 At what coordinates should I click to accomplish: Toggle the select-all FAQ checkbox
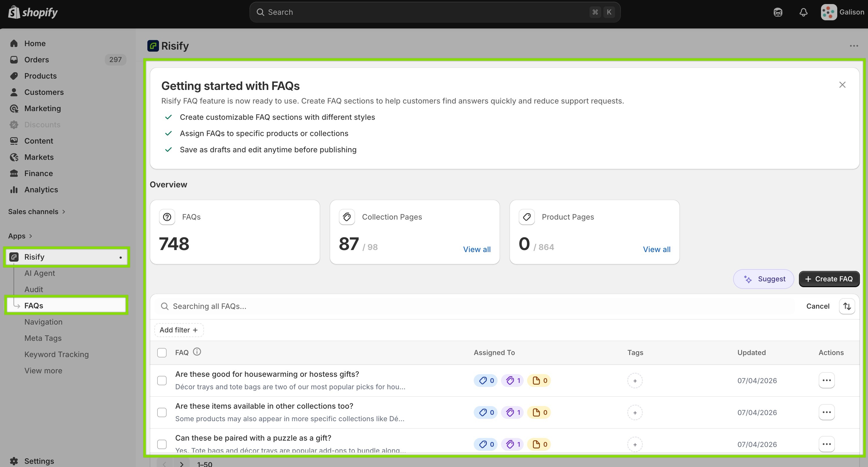162,352
